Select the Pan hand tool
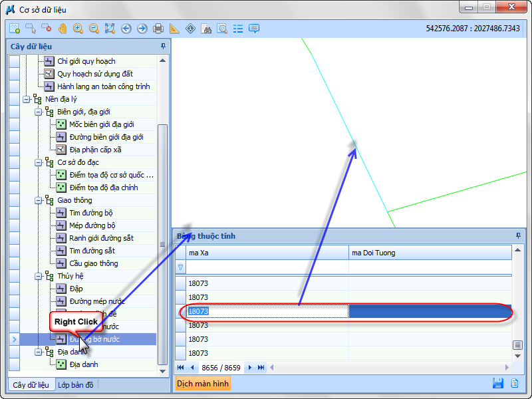The image size is (532, 399). tap(63, 29)
